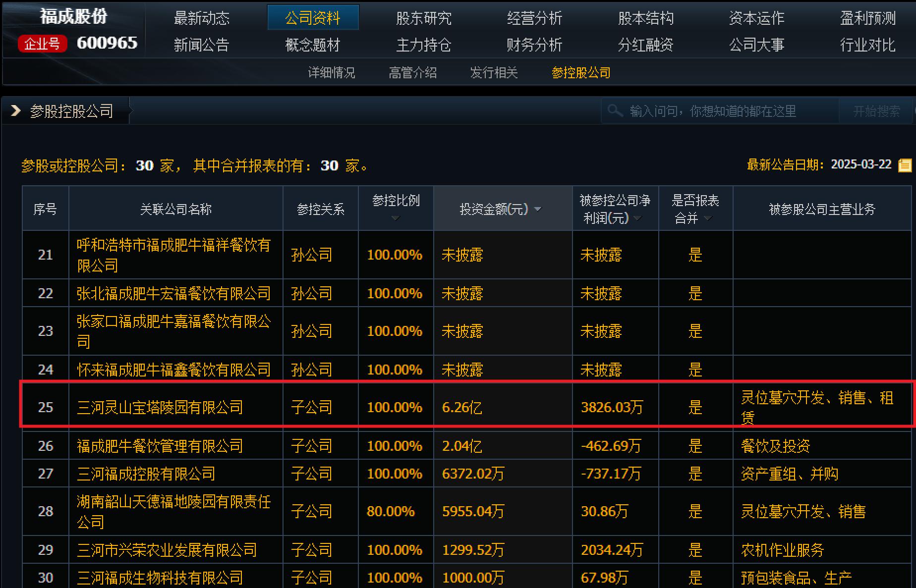Click the 福成股份 stock name
The height and width of the screenshot is (588, 916).
[73, 17]
